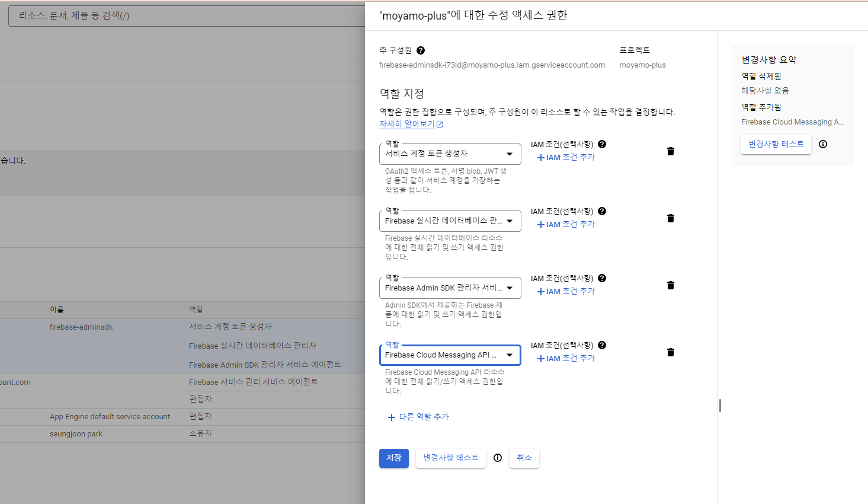Open IAM 조건 help for 서비스 계정 토큰 생성자
Viewport: 868px width, 504px height.
click(x=602, y=144)
